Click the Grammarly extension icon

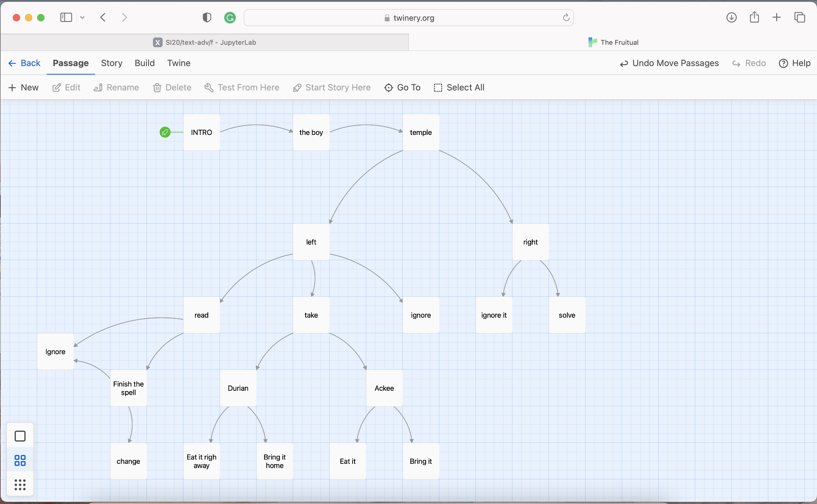pos(230,17)
